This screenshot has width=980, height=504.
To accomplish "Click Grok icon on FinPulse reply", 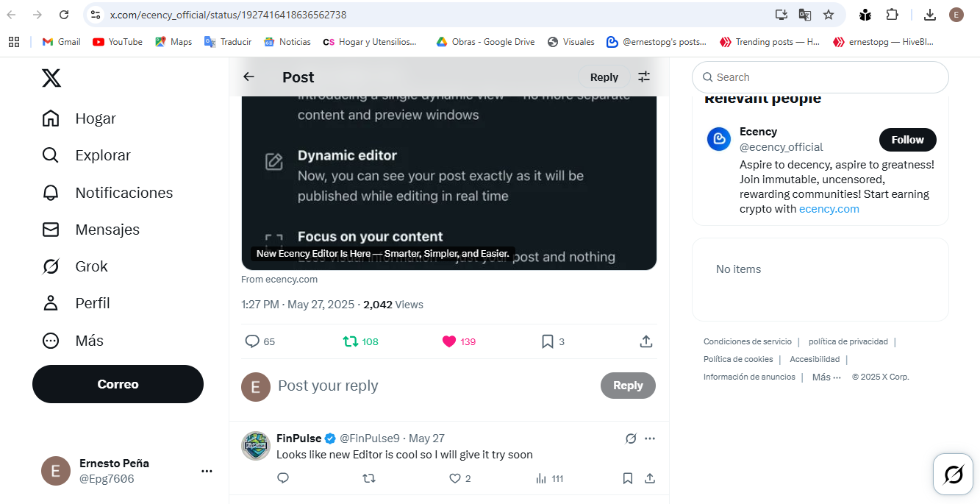I will coord(631,439).
